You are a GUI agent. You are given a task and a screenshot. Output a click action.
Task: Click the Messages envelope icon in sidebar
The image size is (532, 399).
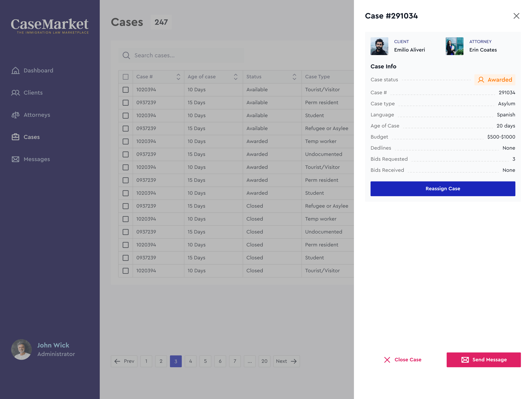16,159
